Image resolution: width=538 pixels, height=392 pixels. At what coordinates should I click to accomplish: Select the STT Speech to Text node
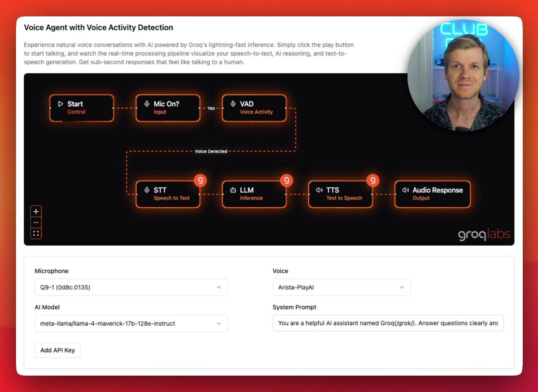(168, 194)
